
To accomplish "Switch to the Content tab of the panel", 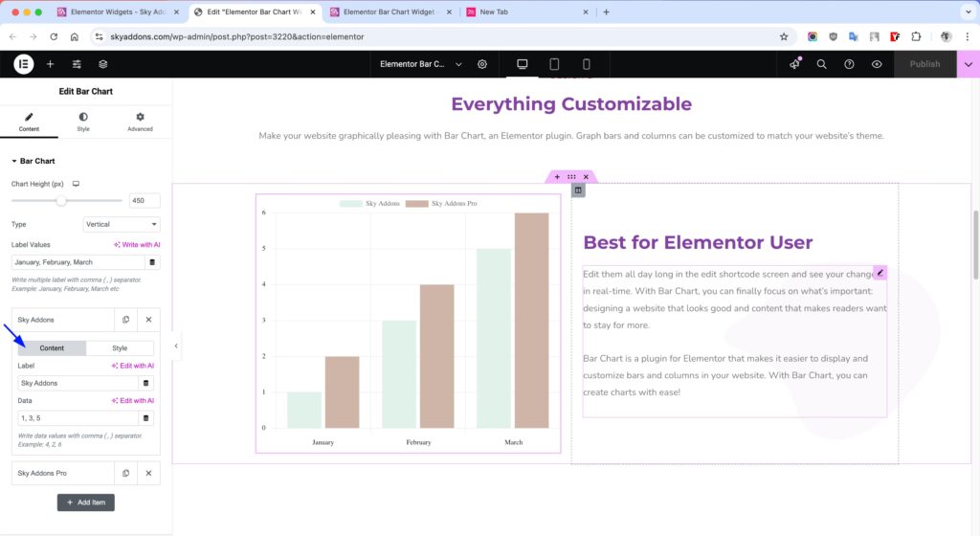I will 29,122.
